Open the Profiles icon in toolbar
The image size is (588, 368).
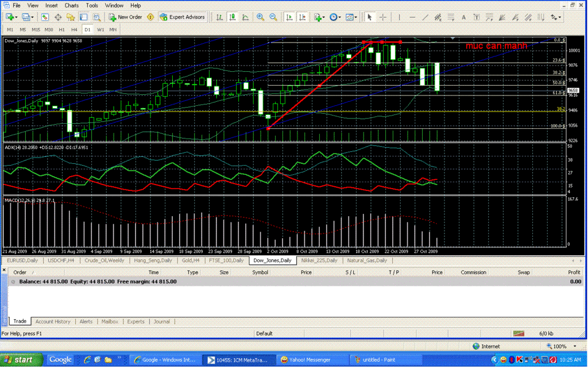[x=25, y=17]
